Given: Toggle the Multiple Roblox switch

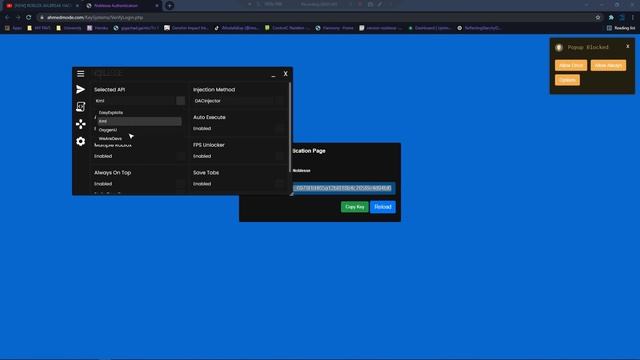Looking at the screenshot, I should [x=180, y=156].
